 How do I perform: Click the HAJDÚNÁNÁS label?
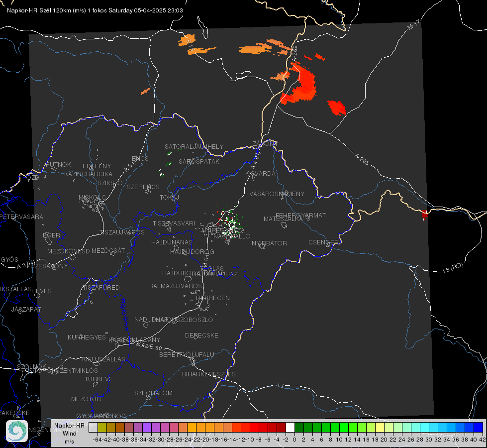172,242
